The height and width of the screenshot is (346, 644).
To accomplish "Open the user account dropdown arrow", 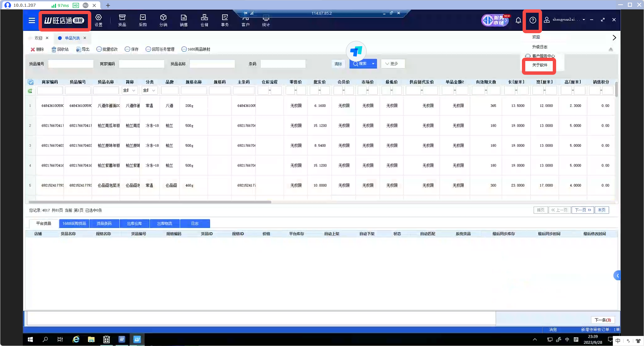I will coord(584,20).
